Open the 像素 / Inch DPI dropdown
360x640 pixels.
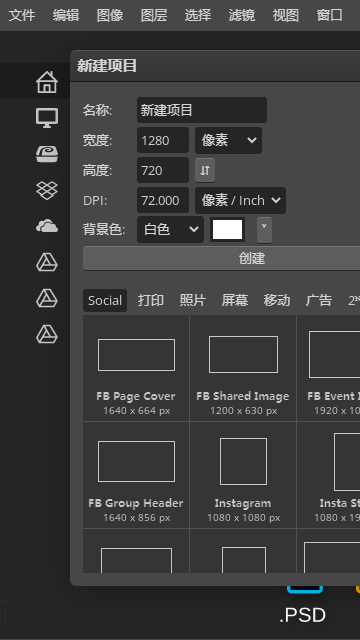pos(240,200)
